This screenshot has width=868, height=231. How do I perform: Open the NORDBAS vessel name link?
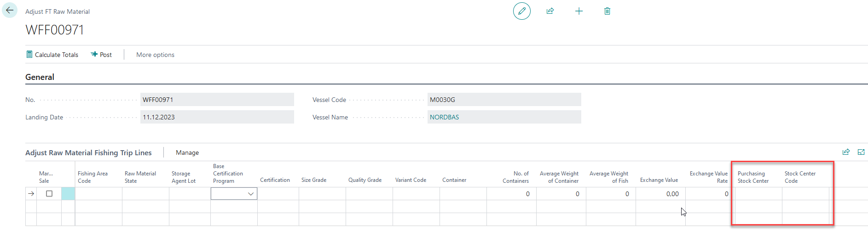click(x=444, y=117)
